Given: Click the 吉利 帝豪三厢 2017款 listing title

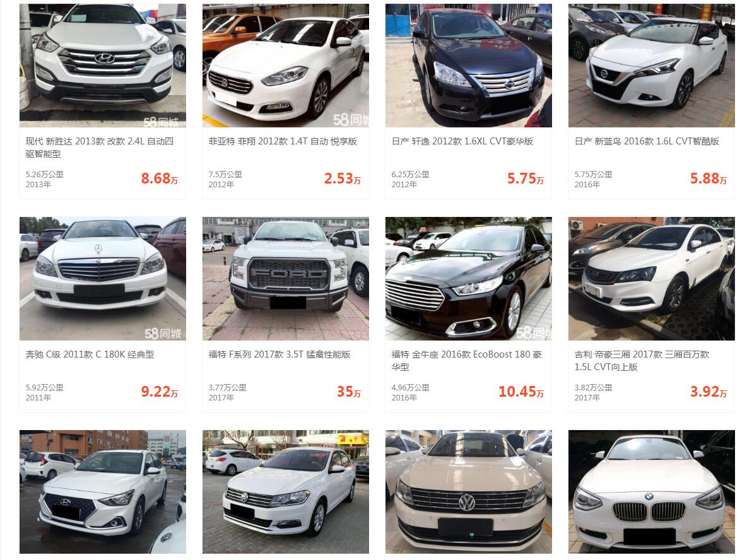Looking at the screenshot, I should [x=642, y=361].
